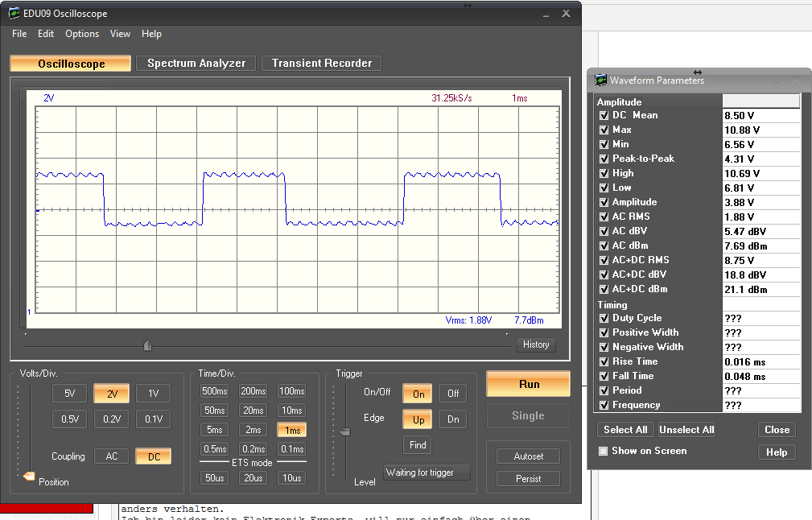Open the View menu
This screenshot has width=812, height=520.
(x=120, y=34)
